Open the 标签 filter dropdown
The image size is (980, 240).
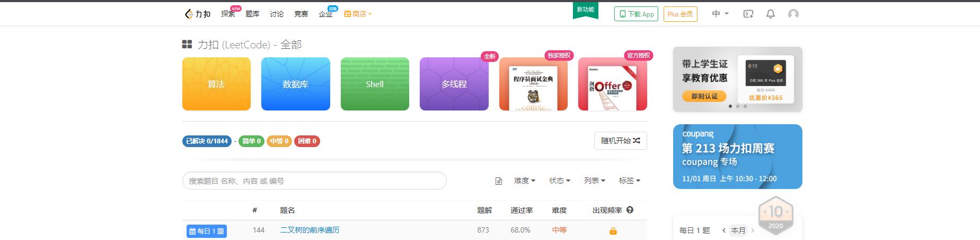pos(629,181)
